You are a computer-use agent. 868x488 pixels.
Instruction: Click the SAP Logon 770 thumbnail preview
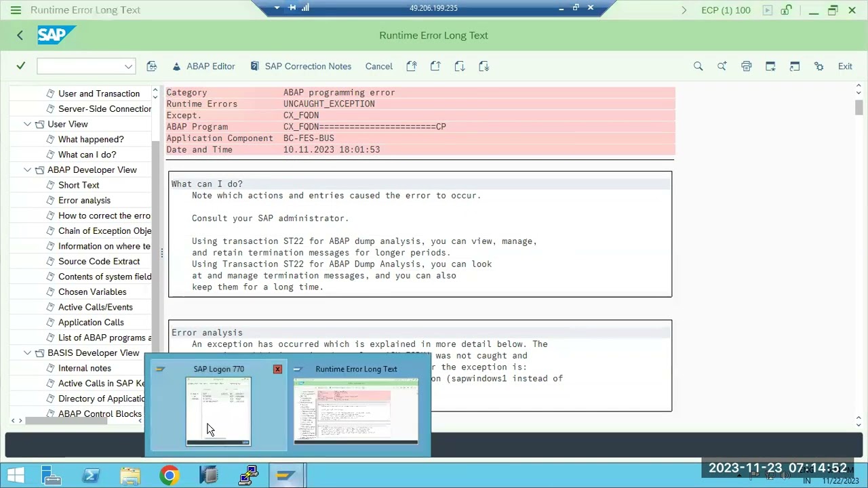218,411
